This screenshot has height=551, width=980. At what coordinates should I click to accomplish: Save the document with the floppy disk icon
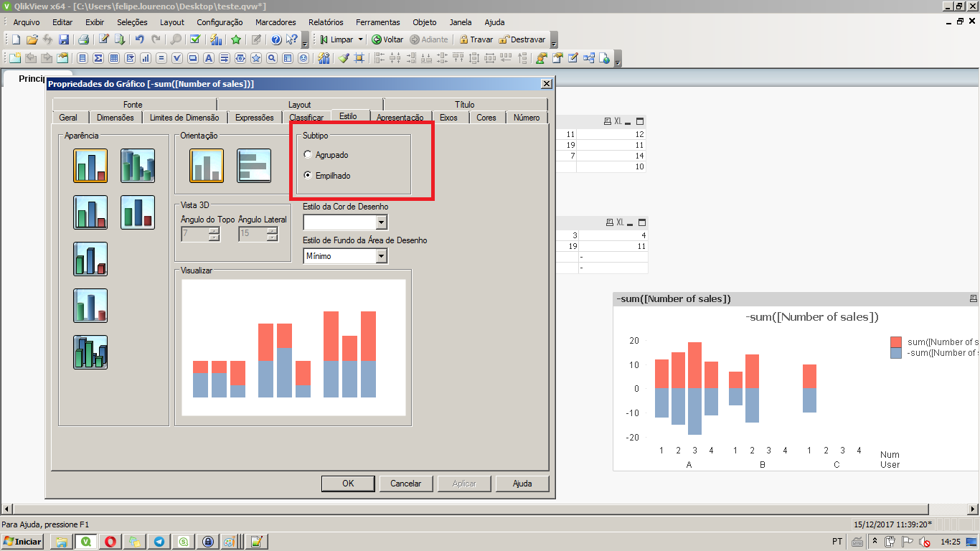point(64,39)
